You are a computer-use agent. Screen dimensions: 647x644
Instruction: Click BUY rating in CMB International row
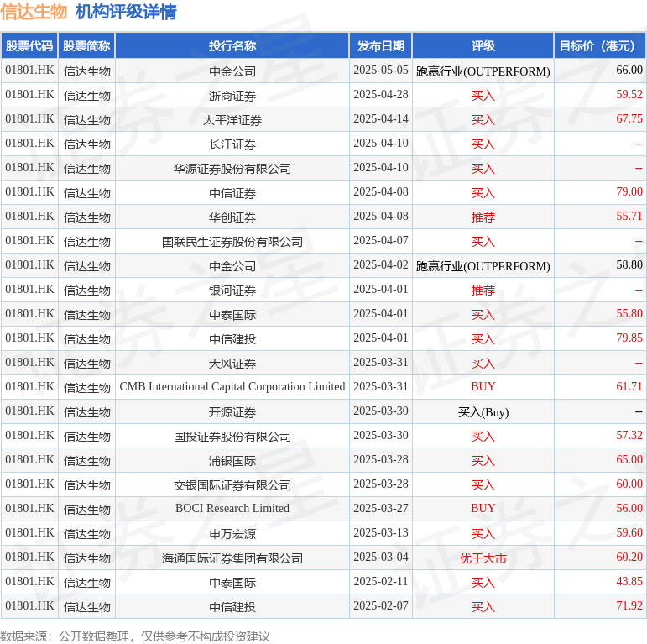click(483, 387)
